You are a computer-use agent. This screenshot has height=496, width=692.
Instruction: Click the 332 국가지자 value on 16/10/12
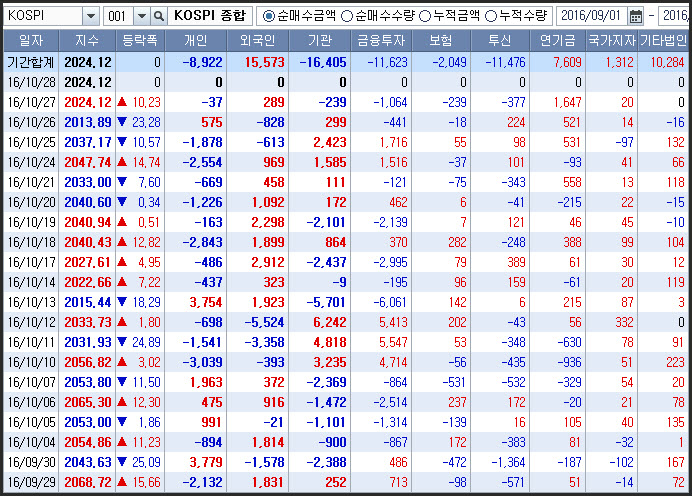624,323
